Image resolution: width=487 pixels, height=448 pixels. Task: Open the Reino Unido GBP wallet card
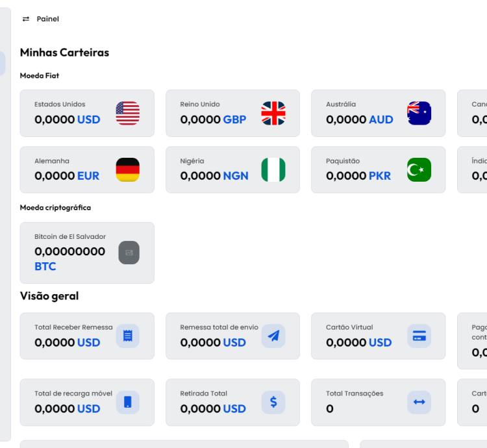click(x=218, y=114)
